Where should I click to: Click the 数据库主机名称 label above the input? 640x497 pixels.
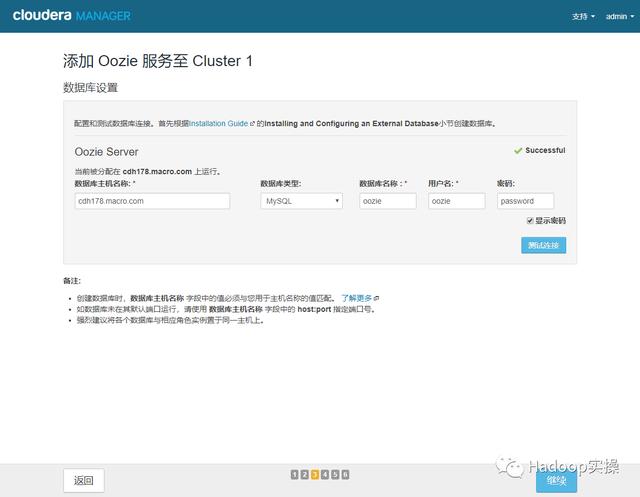pos(105,184)
